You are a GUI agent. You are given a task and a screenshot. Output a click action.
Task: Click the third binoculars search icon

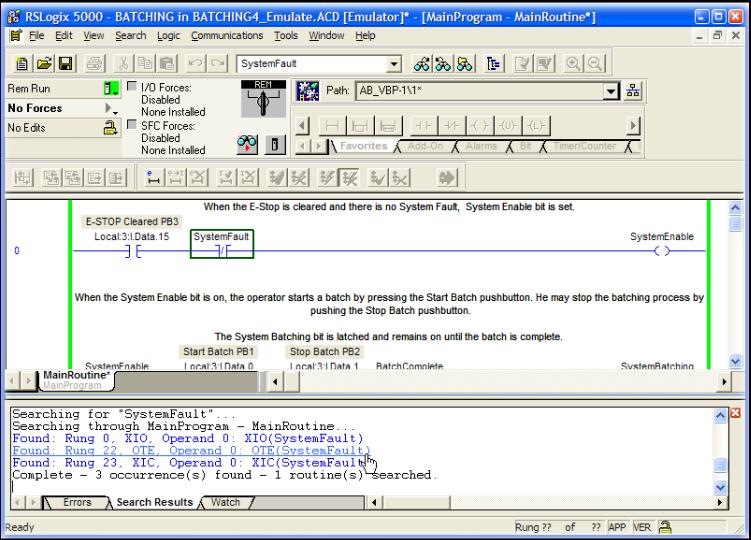coord(465,63)
